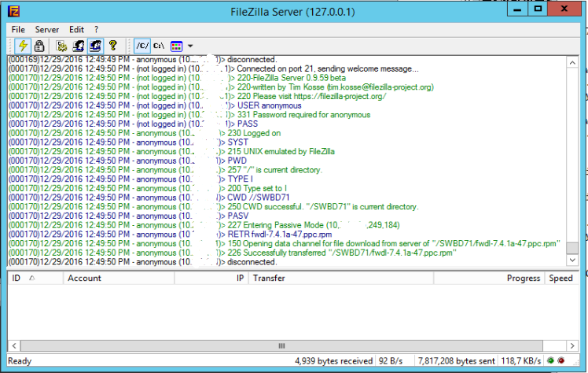Select the (000169) disconnected log line
Image resolution: width=588 pixels, height=373 pixels.
[x=142, y=60]
